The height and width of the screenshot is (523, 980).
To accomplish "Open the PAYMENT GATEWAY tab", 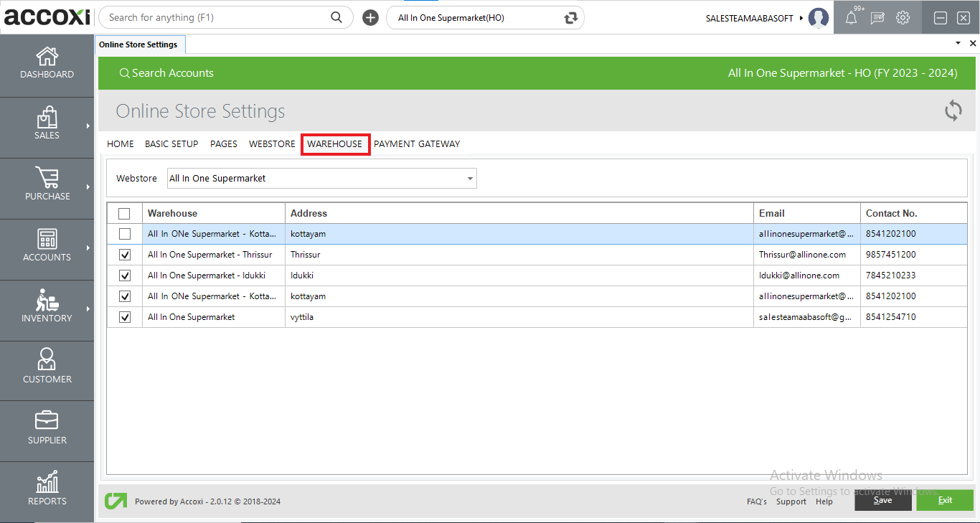I will pos(417,143).
